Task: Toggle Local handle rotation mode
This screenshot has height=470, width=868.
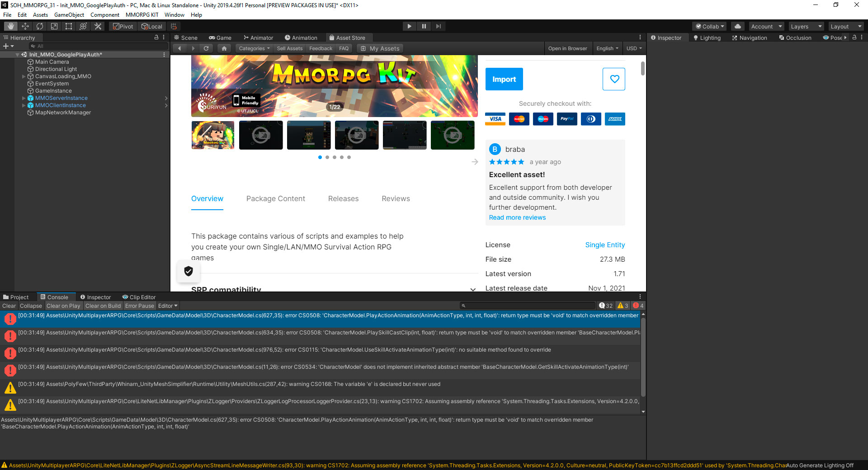Action: coord(151,26)
